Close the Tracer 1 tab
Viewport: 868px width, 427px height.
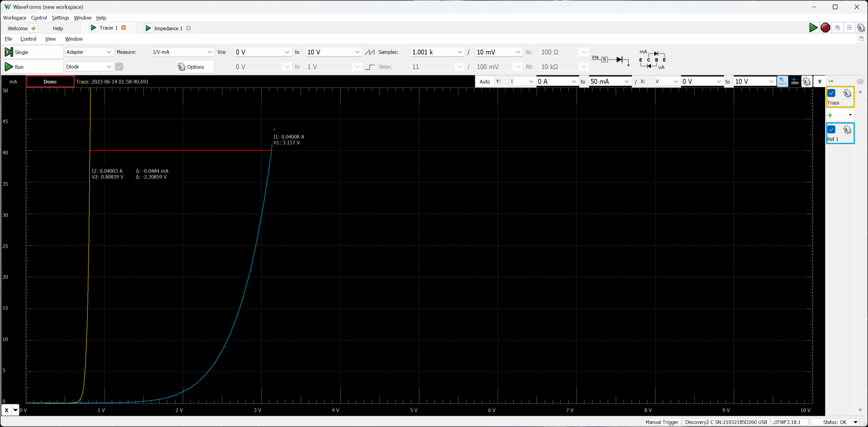pyautogui.click(x=124, y=28)
